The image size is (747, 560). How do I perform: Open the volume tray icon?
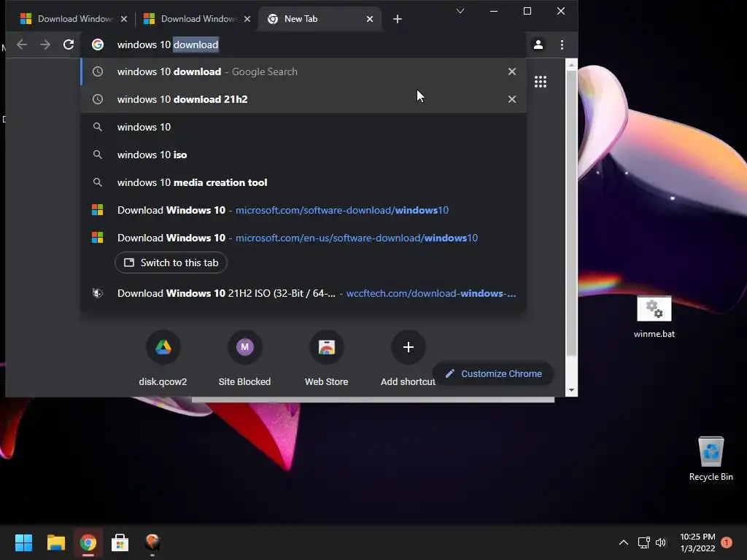pos(661,542)
